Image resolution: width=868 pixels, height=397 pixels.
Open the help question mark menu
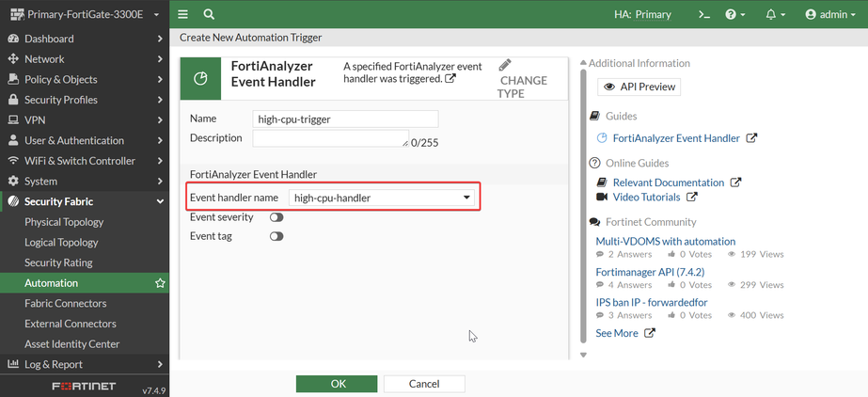[x=735, y=15]
